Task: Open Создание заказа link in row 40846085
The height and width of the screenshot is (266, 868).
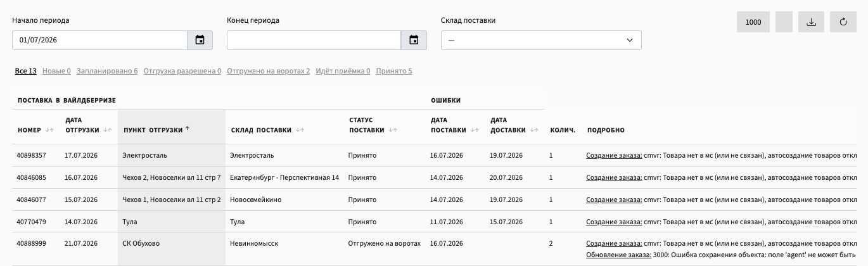Action: [614, 177]
